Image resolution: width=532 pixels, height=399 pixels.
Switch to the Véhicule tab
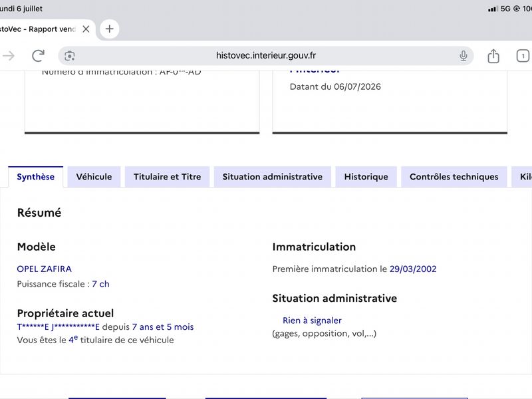94,177
